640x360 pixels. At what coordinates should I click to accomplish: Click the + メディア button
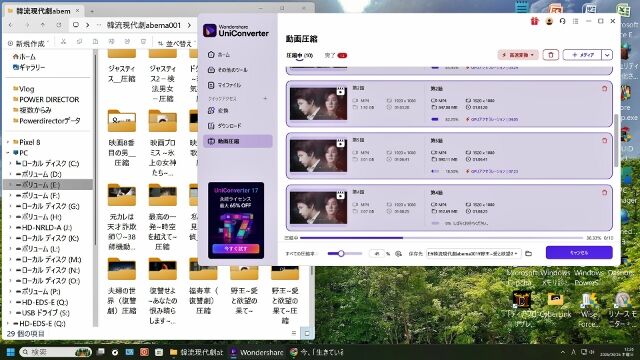[x=582, y=55]
